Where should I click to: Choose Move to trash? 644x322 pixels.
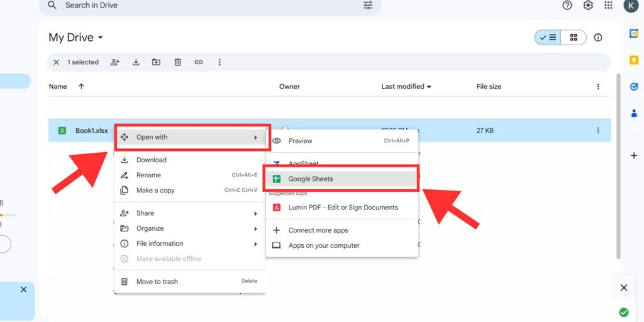(x=190, y=281)
